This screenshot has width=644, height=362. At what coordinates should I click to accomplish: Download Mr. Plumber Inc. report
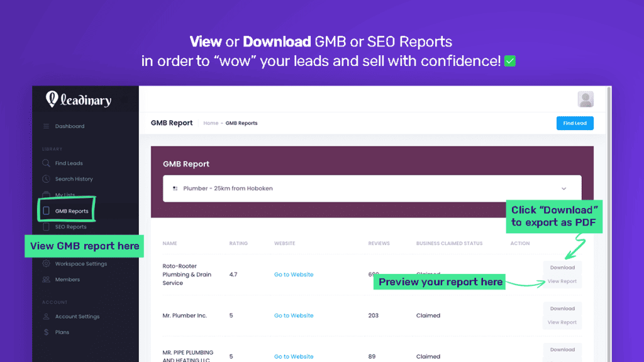[562, 309]
